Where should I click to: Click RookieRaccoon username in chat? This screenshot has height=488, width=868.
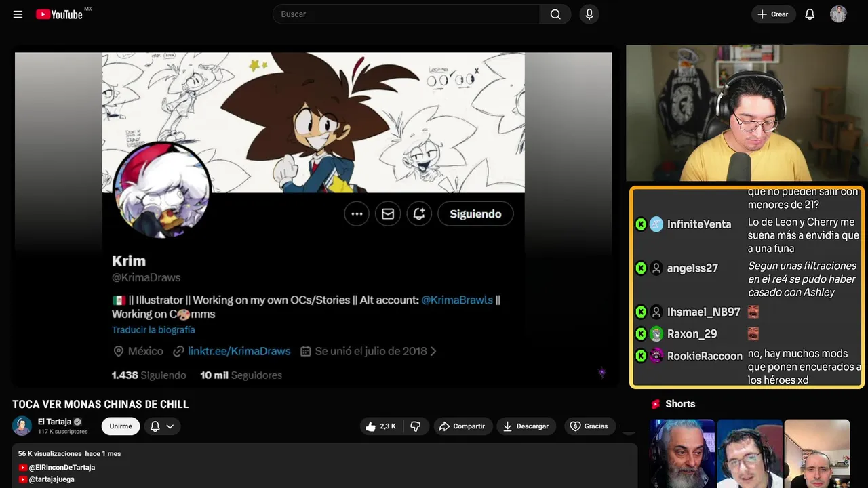(x=705, y=356)
